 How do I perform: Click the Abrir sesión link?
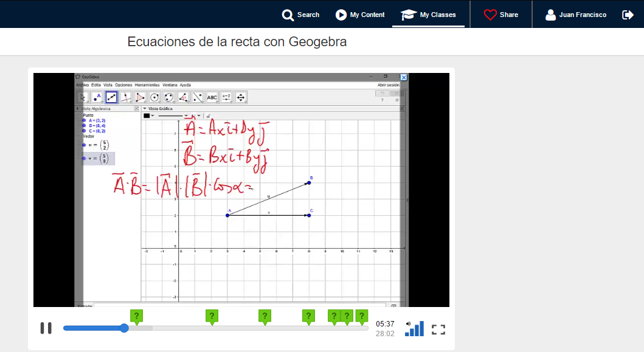coord(388,85)
